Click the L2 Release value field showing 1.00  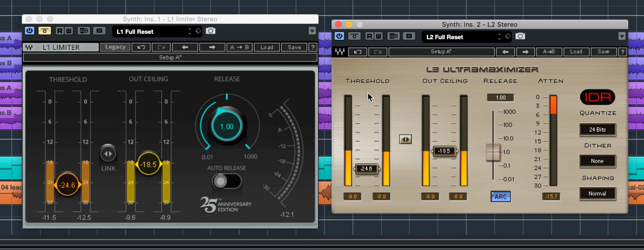click(x=501, y=98)
